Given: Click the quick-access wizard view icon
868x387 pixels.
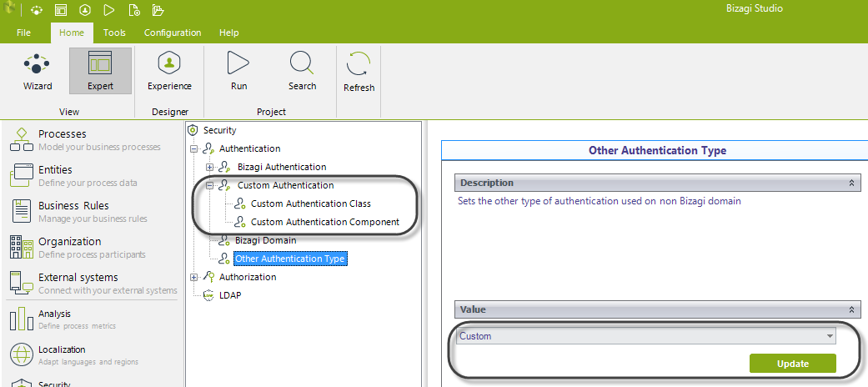Looking at the screenshot, I should [x=37, y=10].
